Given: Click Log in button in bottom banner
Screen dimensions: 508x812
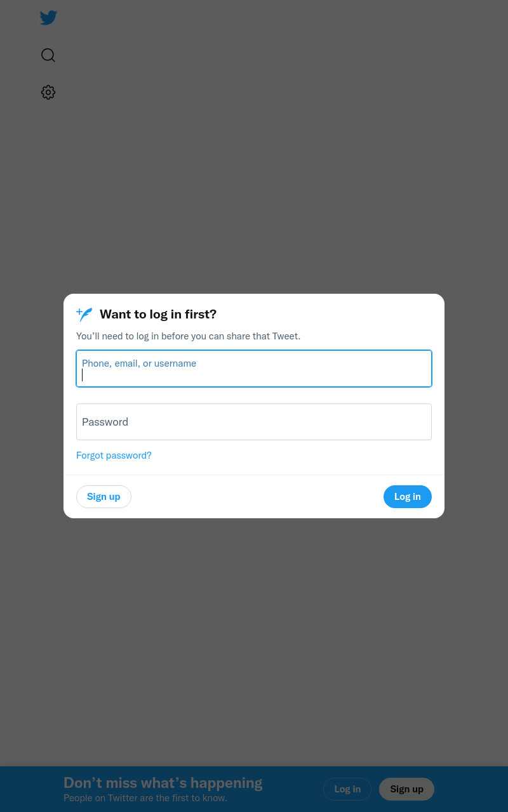Looking at the screenshot, I should (347, 789).
